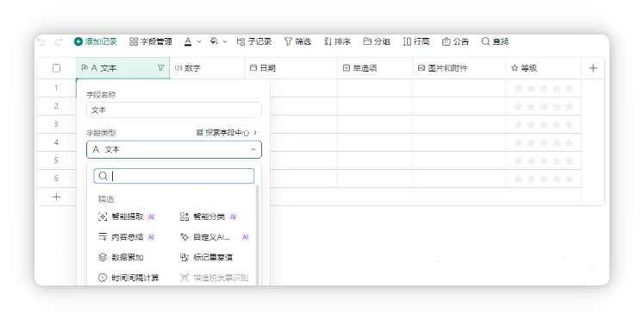This screenshot has width=644, height=320.
Task: Set row 4 rating to two stars
Action: pyautogui.click(x=531, y=142)
